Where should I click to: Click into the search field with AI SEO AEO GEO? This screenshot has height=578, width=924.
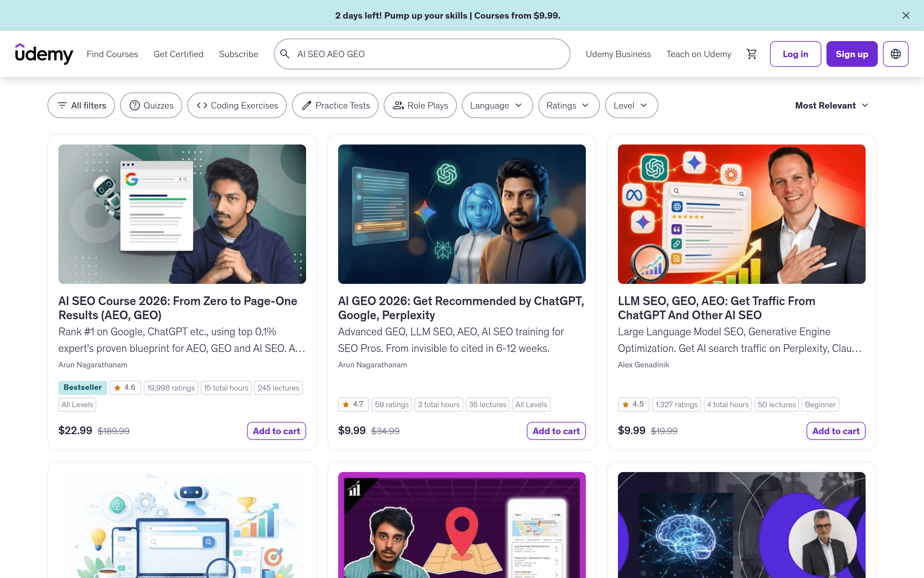[x=422, y=54]
